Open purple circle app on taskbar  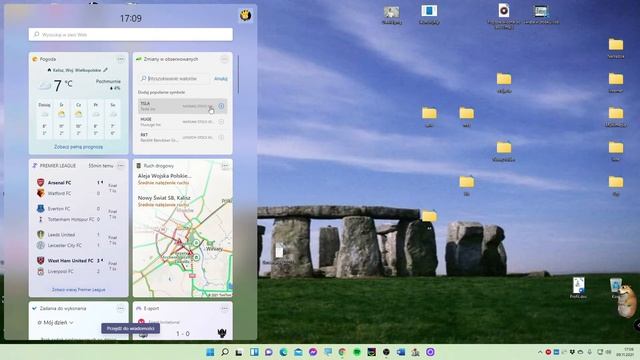click(x=430, y=352)
